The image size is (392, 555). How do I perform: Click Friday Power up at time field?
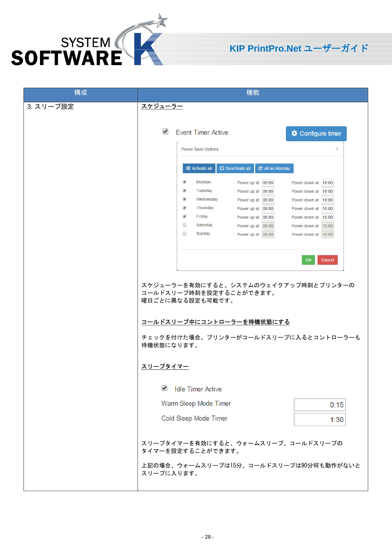point(268,217)
